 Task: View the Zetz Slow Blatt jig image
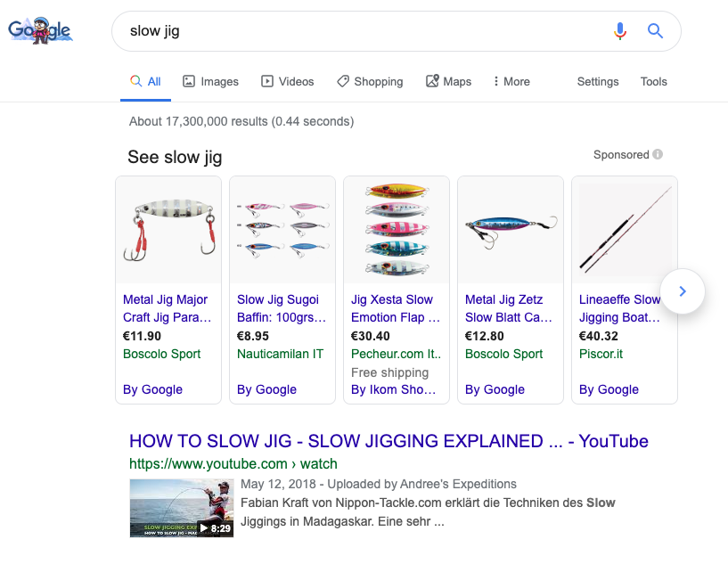pos(511,230)
